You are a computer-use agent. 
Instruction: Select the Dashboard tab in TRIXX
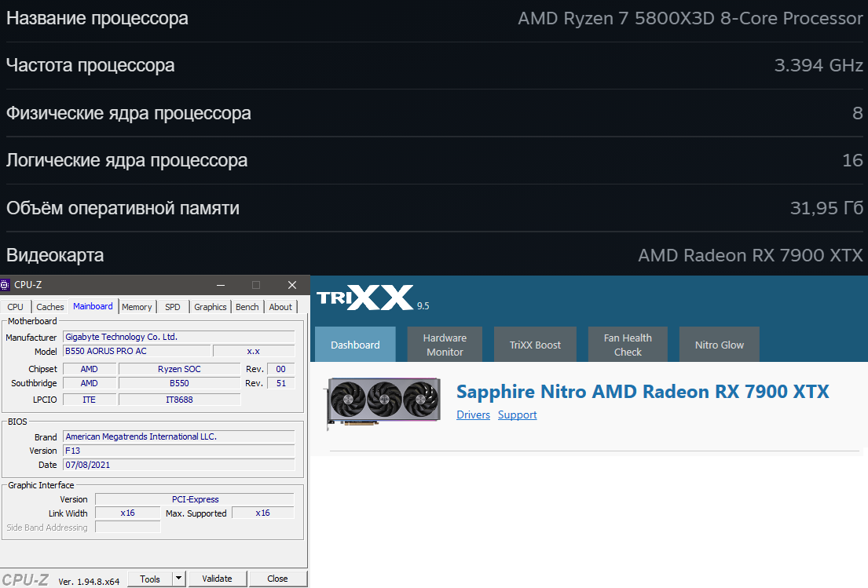(355, 345)
